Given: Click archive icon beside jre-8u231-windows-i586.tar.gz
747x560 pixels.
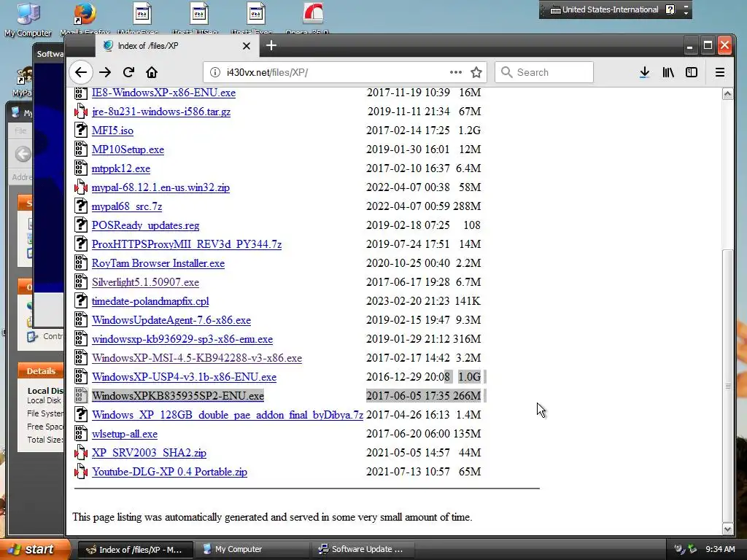Looking at the screenshot, I should 81,111.
